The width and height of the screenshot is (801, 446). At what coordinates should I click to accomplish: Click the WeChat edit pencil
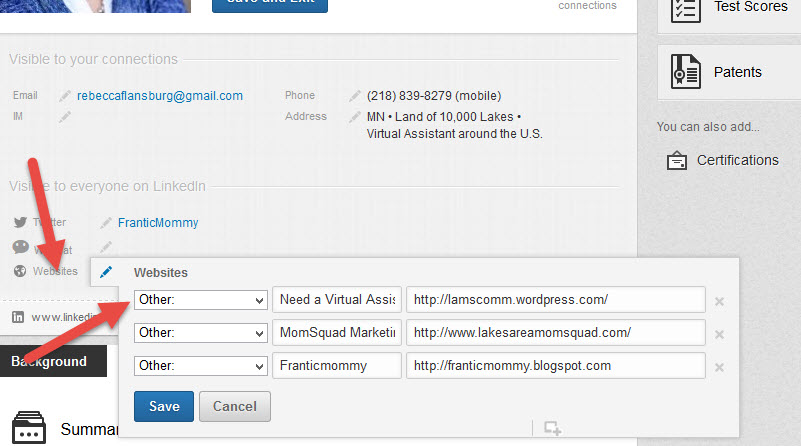pyautogui.click(x=106, y=247)
